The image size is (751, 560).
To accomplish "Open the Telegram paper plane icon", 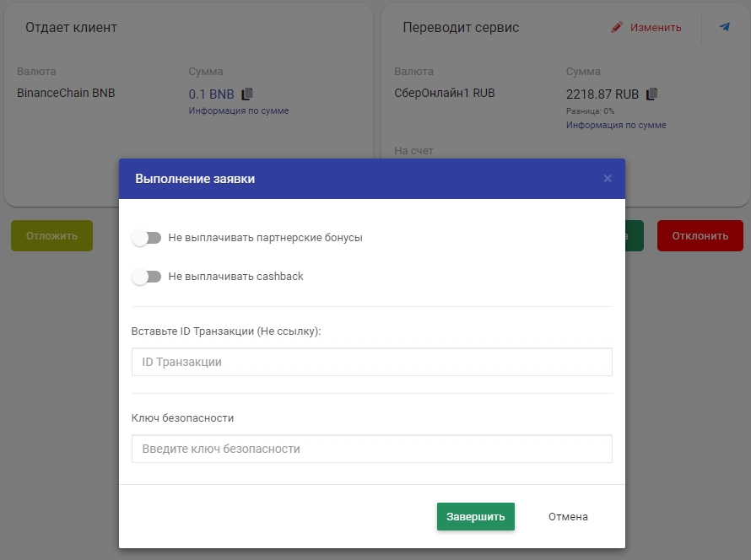I will coord(724,27).
